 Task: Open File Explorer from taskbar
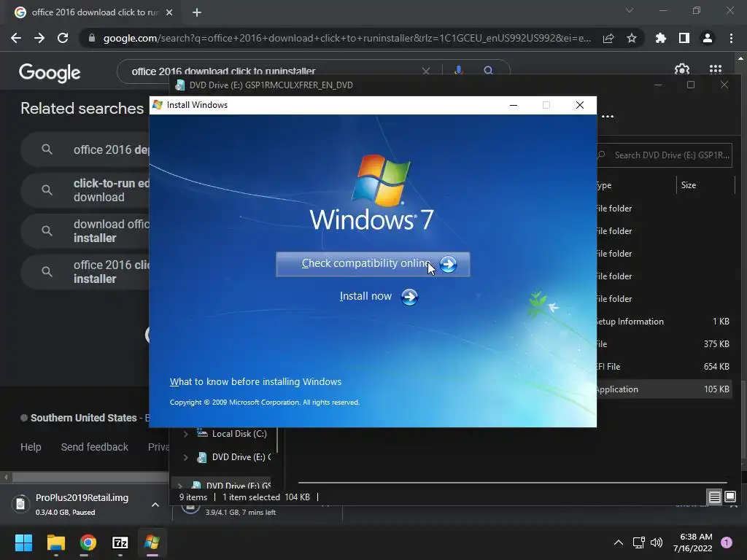click(55, 542)
